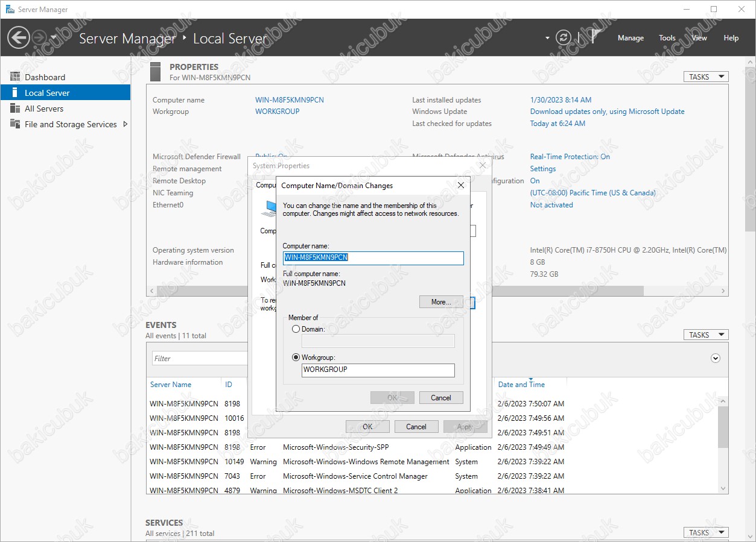Select the Workgroup radio button
Image resolution: width=756 pixels, height=542 pixels.
[296, 358]
